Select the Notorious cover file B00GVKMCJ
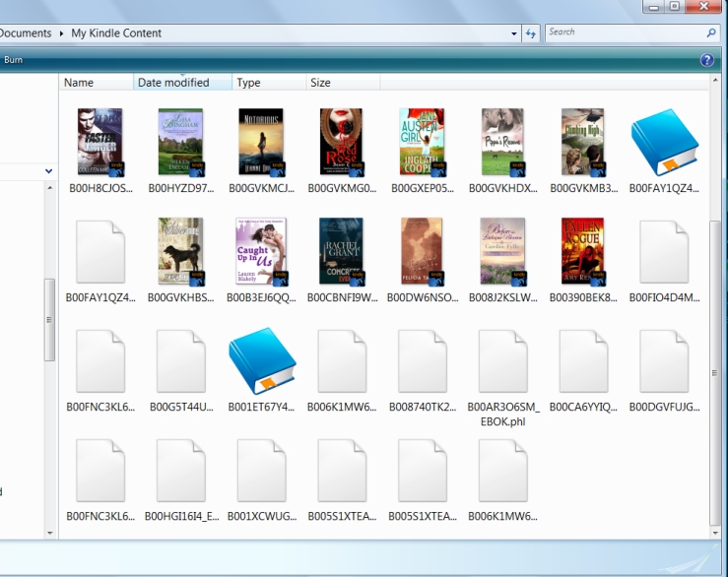 pos(261,151)
